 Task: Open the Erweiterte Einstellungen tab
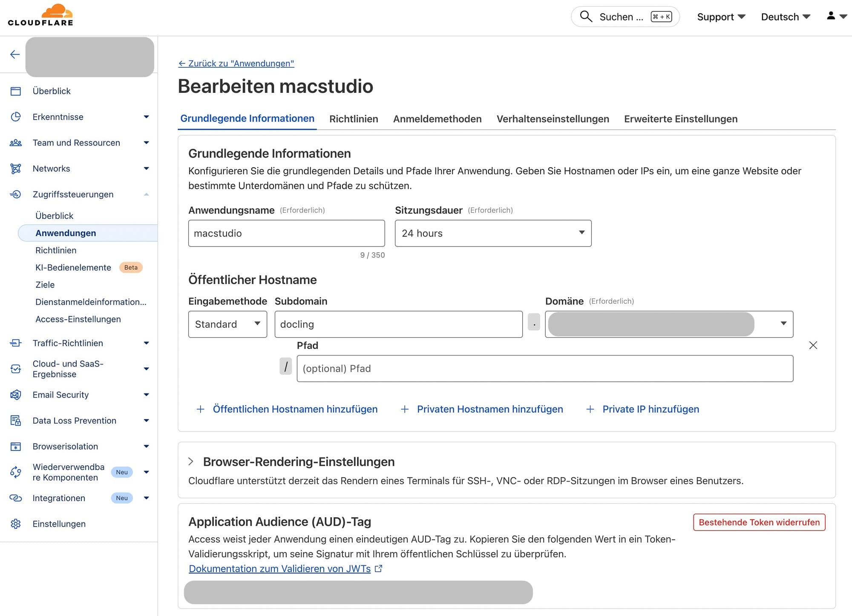click(x=680, y=119)
